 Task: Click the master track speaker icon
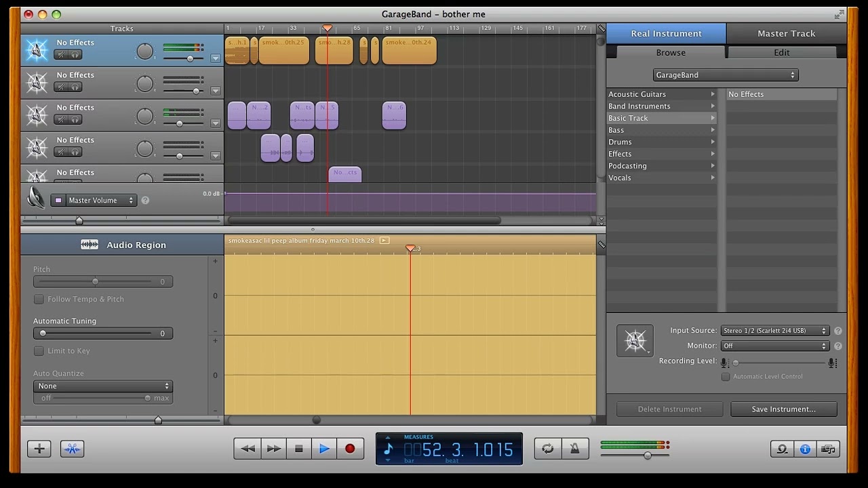(36, 198)
